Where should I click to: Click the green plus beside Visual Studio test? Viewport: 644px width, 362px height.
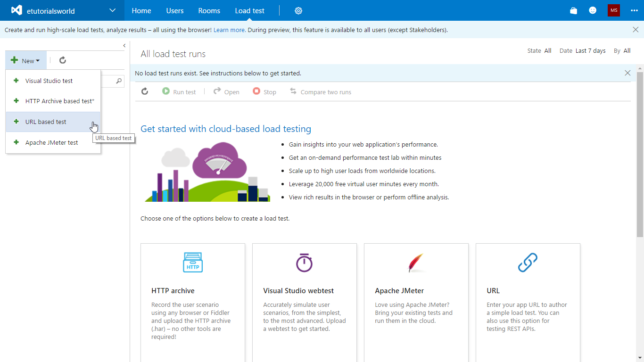[x=16, y=81]
